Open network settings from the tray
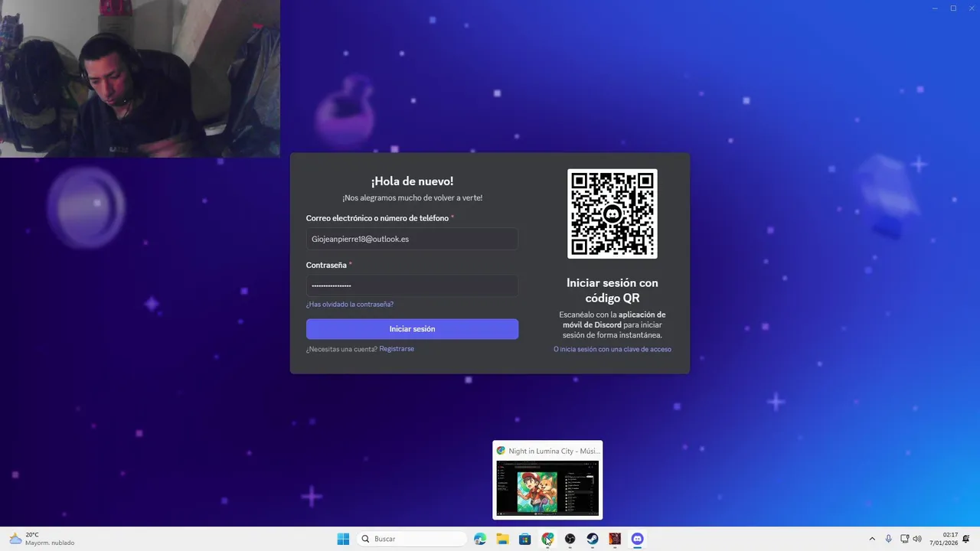The height and width of the screenshot is (551, 980). click(905, 539)
